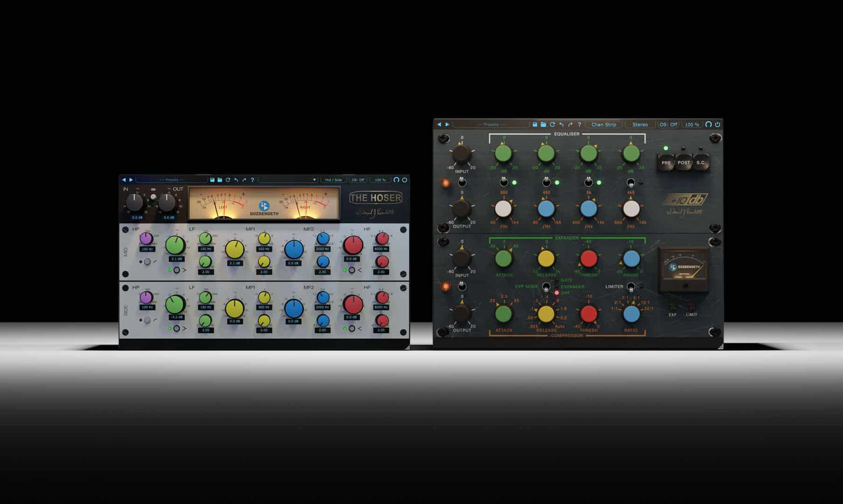
Task: Click the compressor RATIO blue knob
Action: point(631,314)
